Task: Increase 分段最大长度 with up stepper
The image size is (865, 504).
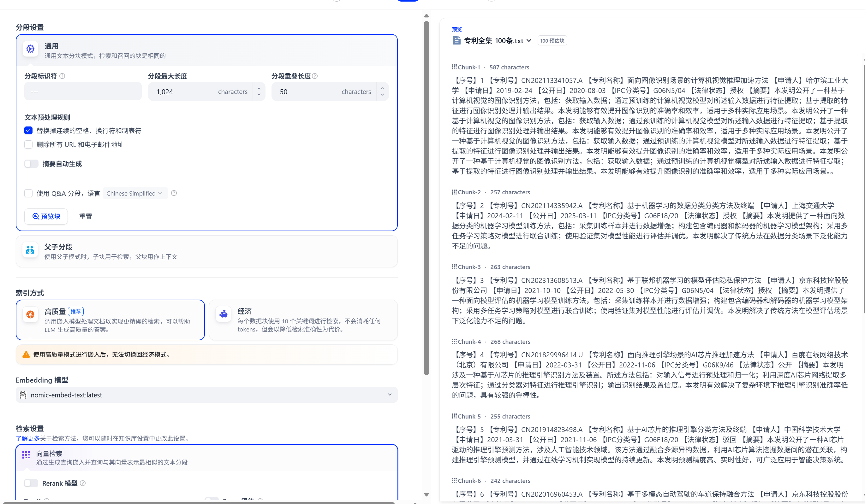Action: click(259, 88)
